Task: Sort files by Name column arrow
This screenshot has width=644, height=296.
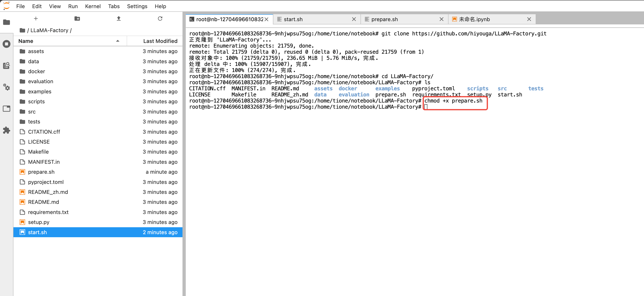Action: click(118, 41)
